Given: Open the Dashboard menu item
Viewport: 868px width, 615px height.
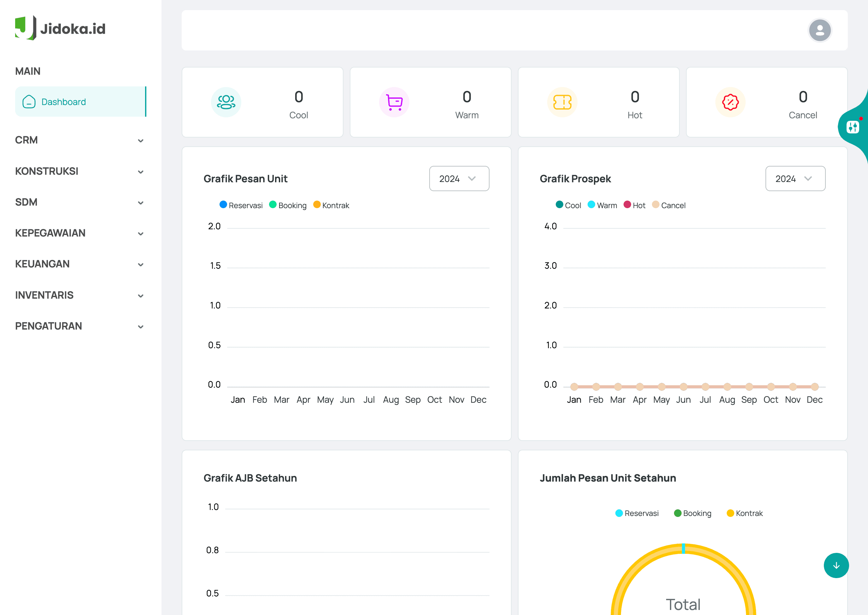Looking at the screenshot, I should pyautogui.click(x=80, y=102).
